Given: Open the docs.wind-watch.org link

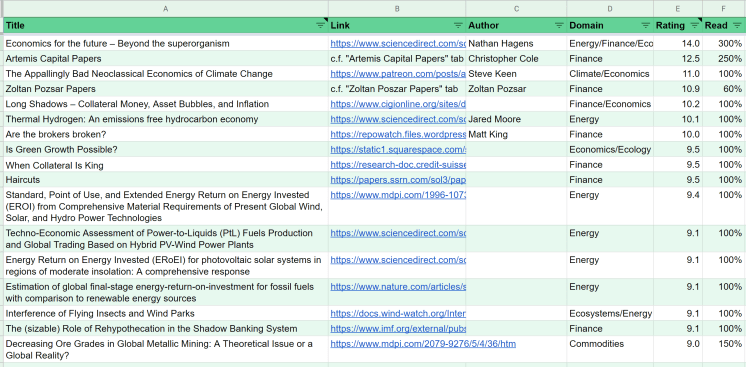Looking at the screenshot, I should [x=398, y=313].
